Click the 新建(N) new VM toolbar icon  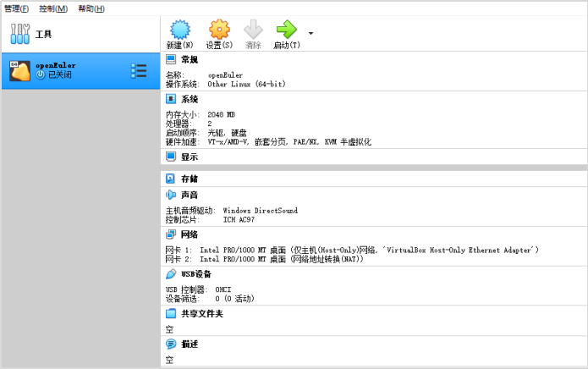(180, 30)
